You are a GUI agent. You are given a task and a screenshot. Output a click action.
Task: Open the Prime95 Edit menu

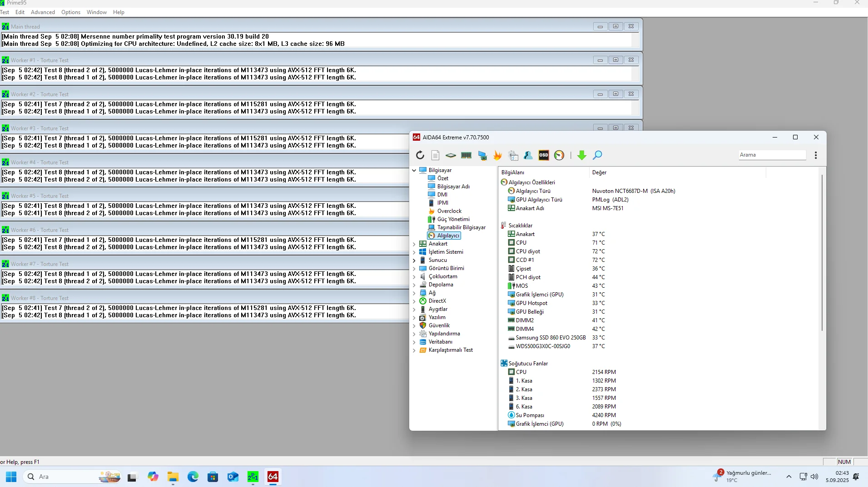tap(20, 12)
